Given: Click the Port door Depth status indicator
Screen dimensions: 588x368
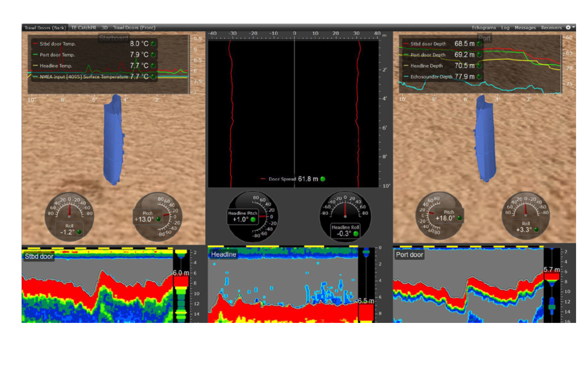Looking at the screenshot, I should (479, 55).
